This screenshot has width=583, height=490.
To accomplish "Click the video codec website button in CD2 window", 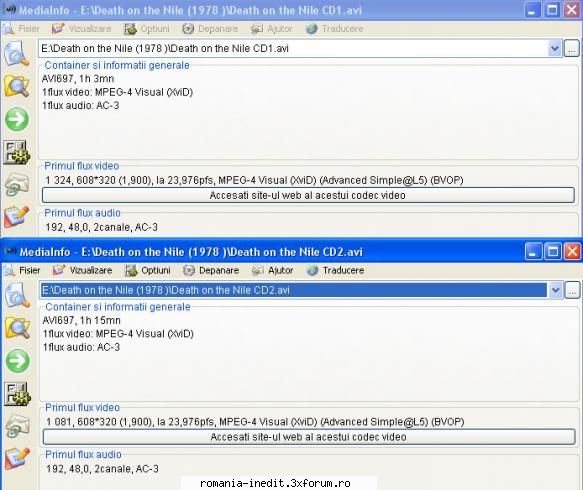I will click(x=309, y=437).
